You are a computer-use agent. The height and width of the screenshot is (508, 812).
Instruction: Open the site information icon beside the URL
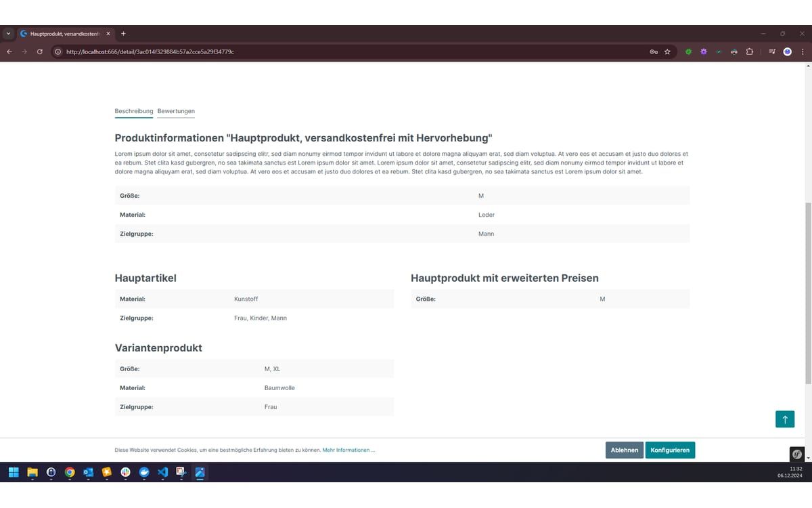58,51
